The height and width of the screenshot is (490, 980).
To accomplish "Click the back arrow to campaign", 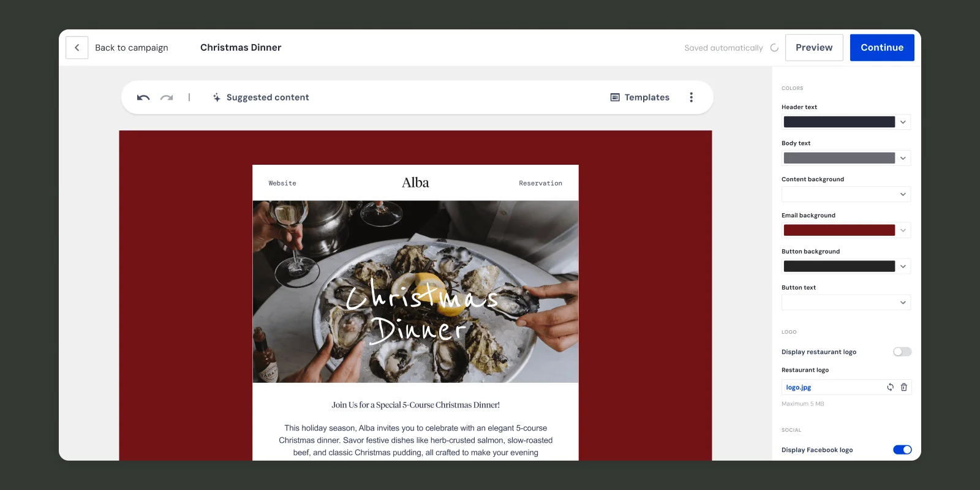I will [77, 47].
